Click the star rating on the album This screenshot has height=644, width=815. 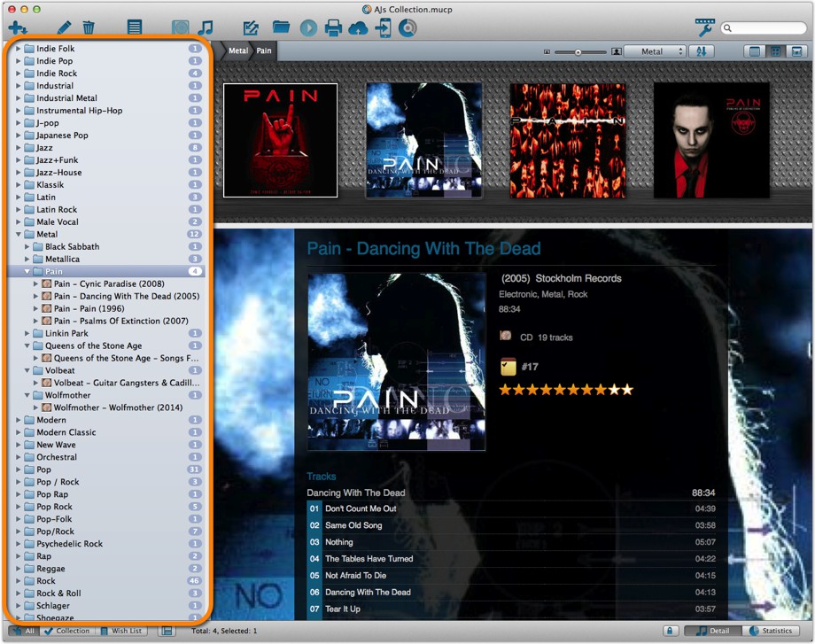coord(566,390)
